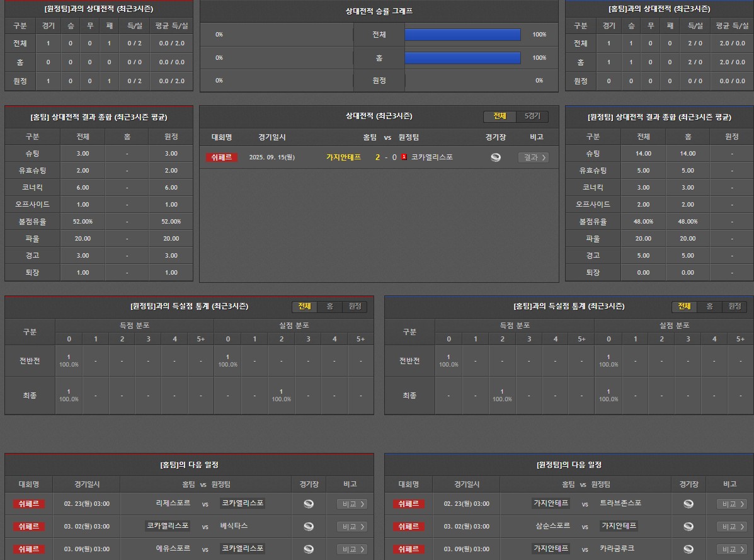Image resolution: width=754 pixels, height=560 pixels.
Task: Select 홈 filter in away-team goal stats
Action: pyautogui.click(x=329, y=306)
